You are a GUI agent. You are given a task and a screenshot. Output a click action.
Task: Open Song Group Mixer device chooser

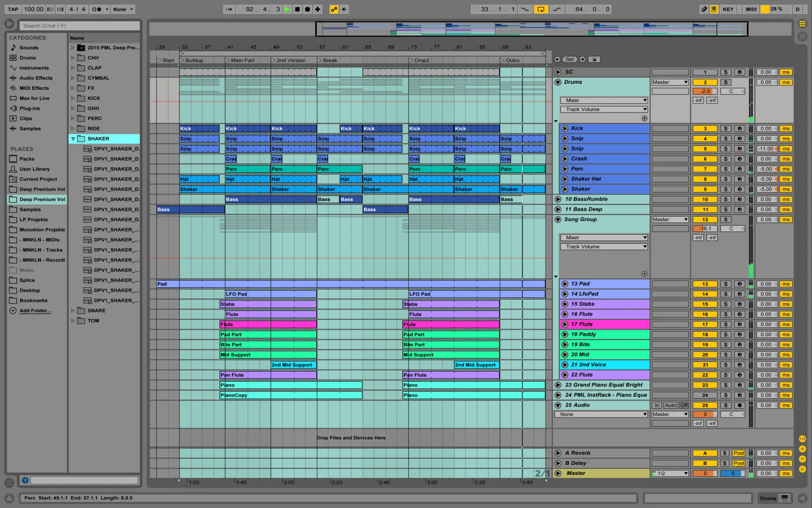coord(604,237)
